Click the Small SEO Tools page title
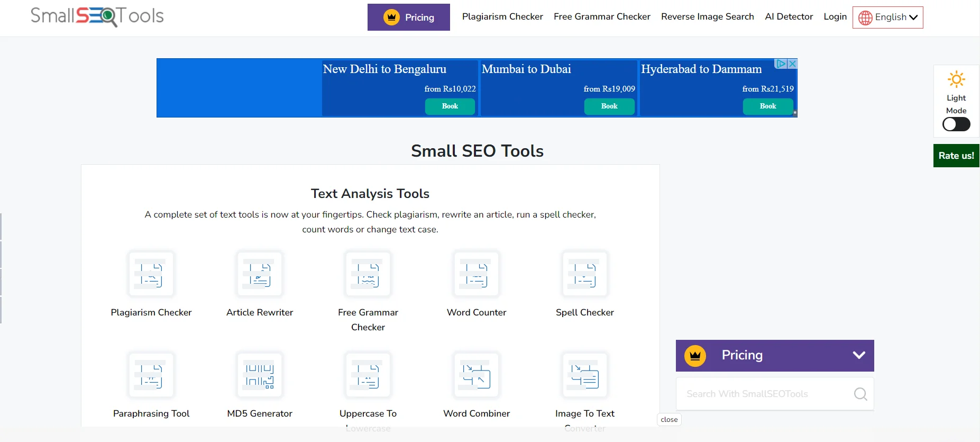The height and width of the screenshot is (442, 980). (x=477, y=151)
